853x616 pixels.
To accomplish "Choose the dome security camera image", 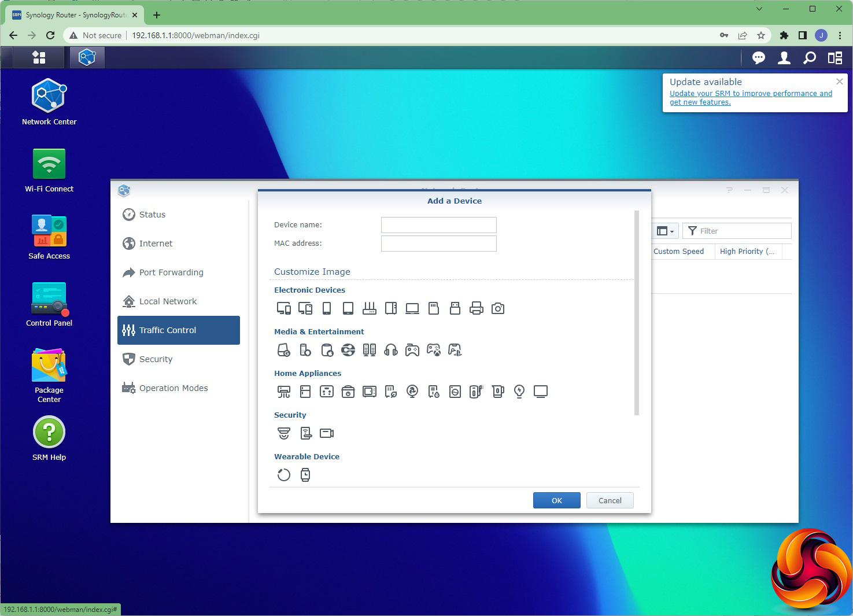I will click(284, 433).
